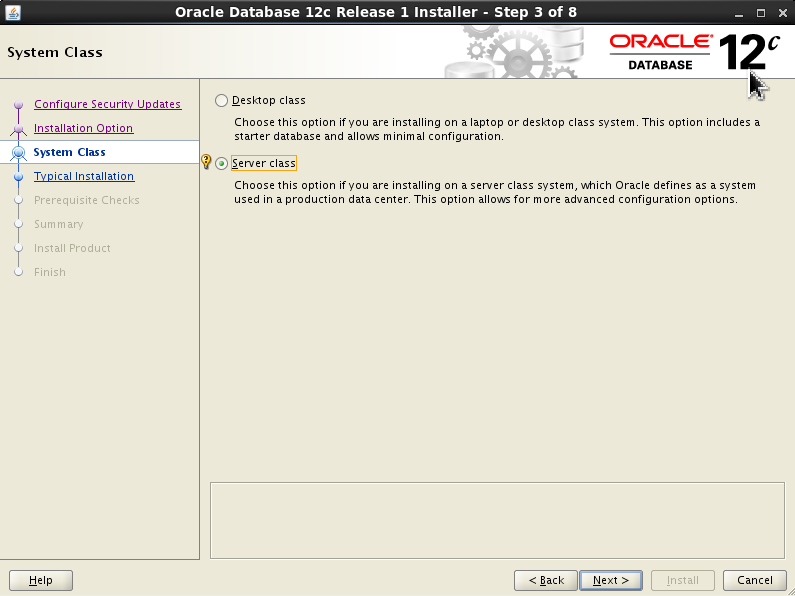Click the System Class current step marker
Screen dimensions: 795x596
click(19, 153)
